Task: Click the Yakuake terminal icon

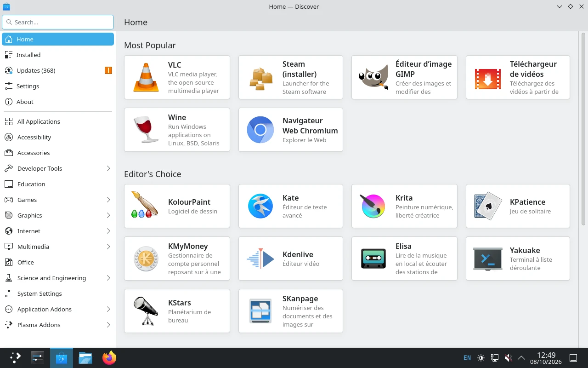Action: click(488, 259)
